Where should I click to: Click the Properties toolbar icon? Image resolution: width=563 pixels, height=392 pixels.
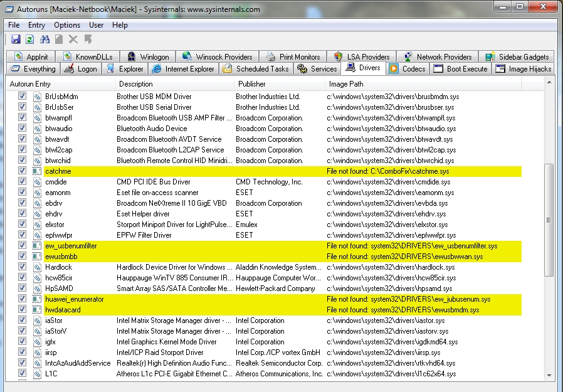click(59, 39)
